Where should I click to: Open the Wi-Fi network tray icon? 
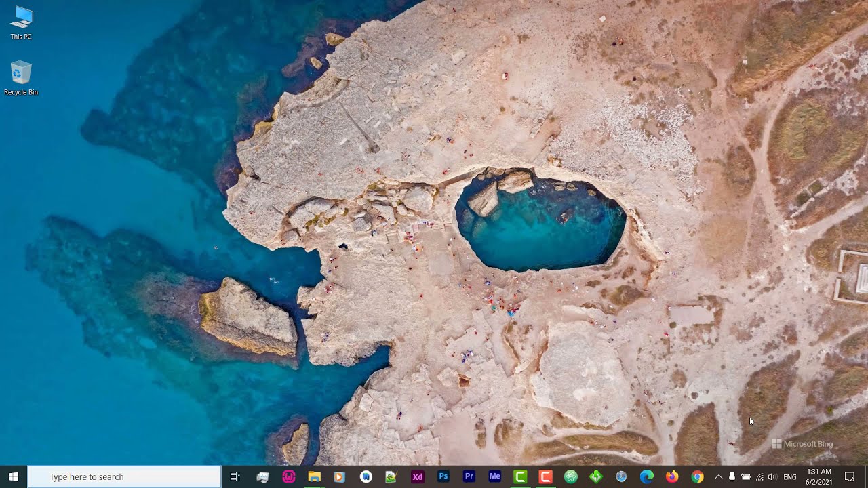click(759, 476)
